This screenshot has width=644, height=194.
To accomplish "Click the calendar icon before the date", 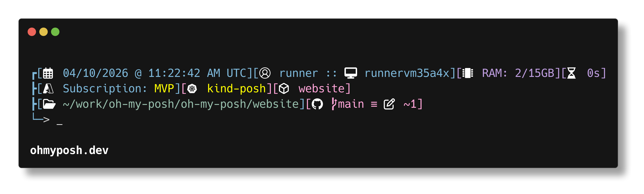I will click(48, 73).
